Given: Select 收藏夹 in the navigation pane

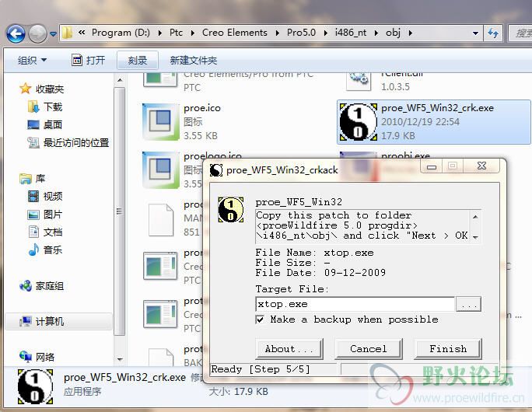Looking at the screenshot, I should click(x=50, y=89).
